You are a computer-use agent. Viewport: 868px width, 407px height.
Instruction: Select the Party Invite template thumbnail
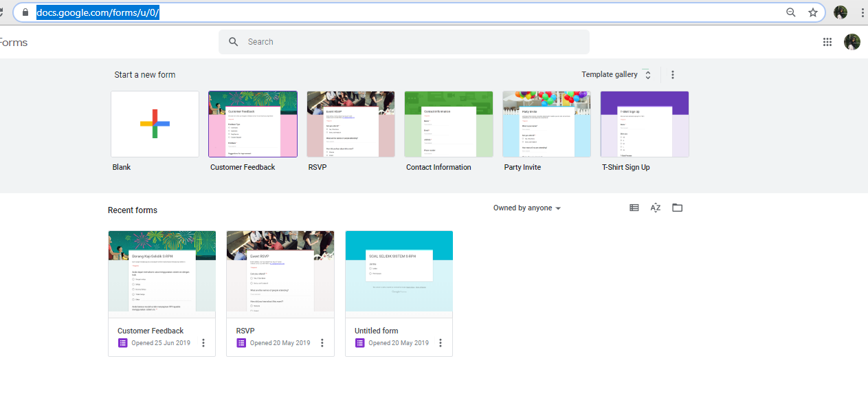[546, 124]
